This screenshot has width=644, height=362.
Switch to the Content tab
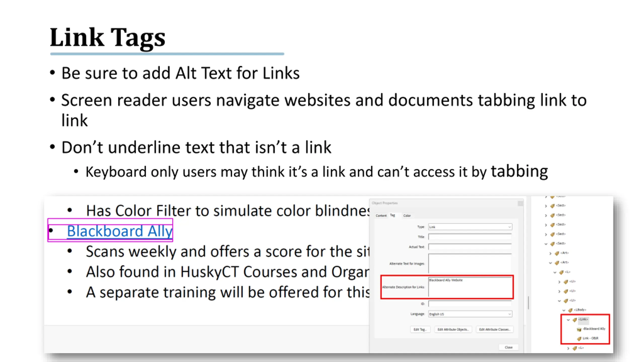[381, 216]
